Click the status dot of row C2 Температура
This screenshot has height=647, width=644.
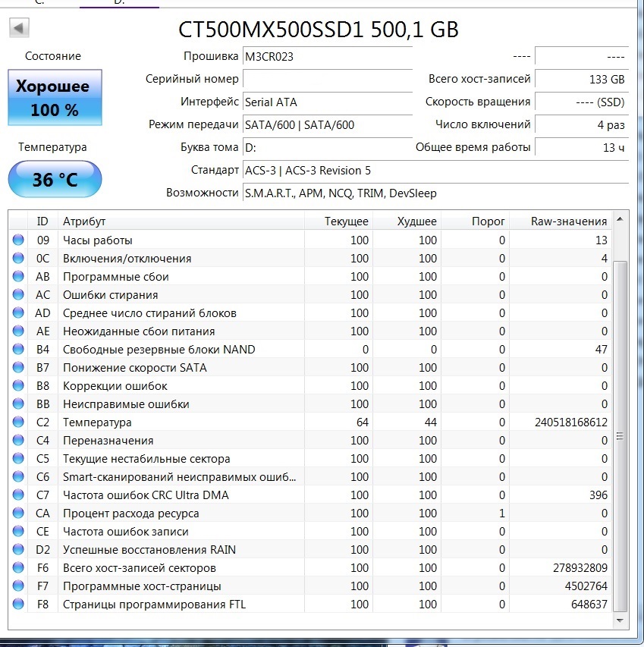click(18, 421)
